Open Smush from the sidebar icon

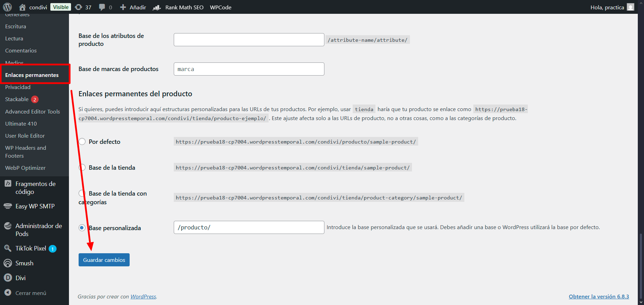tap(8, 263)
